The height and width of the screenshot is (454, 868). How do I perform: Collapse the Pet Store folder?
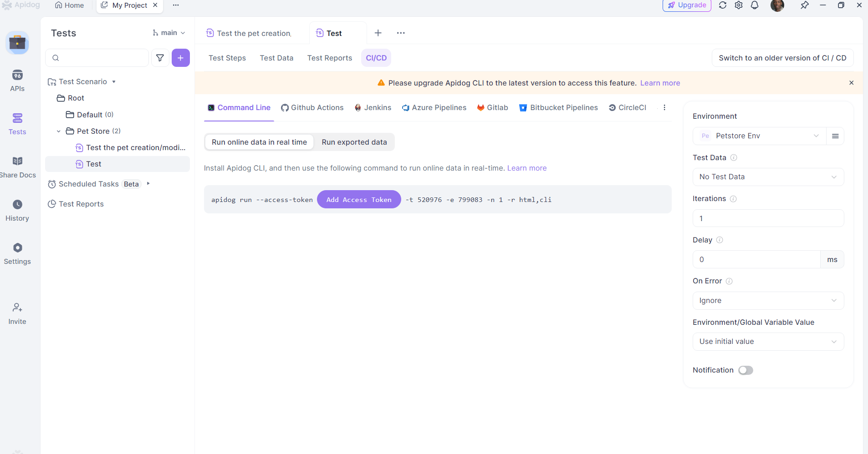(58, 131)
